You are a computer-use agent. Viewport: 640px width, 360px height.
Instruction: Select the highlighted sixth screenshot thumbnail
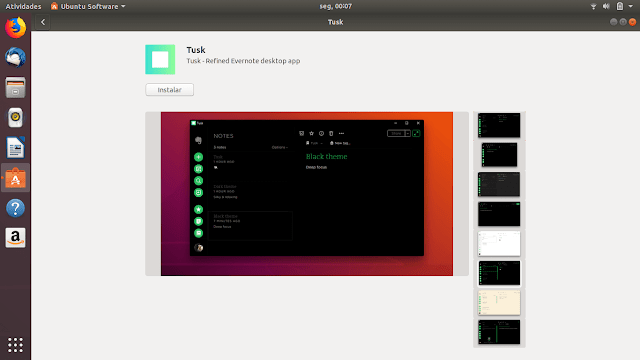(x=499, y=273)
